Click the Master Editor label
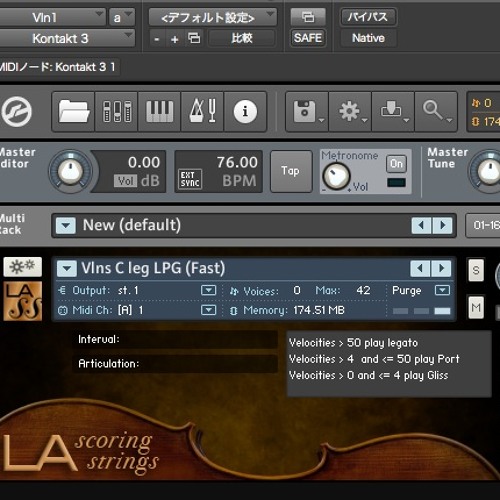The width and height of the screenshot is (500, 500). coord(17,158)
